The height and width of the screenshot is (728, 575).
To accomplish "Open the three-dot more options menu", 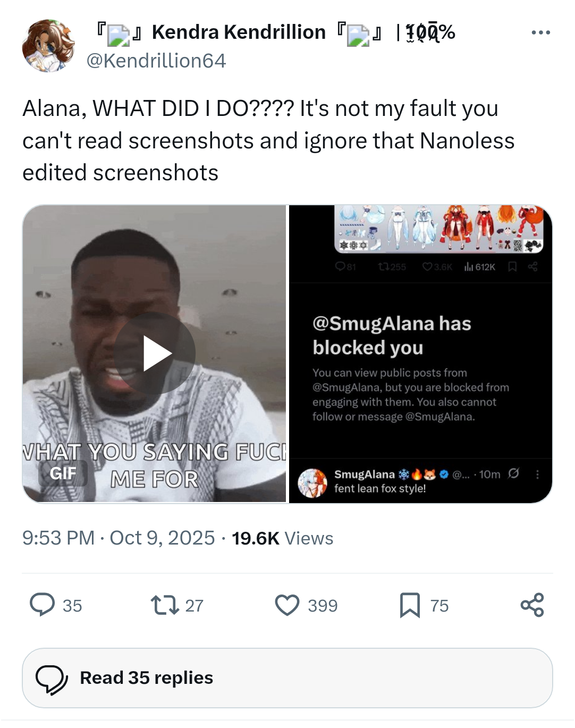I will [540, 32].
